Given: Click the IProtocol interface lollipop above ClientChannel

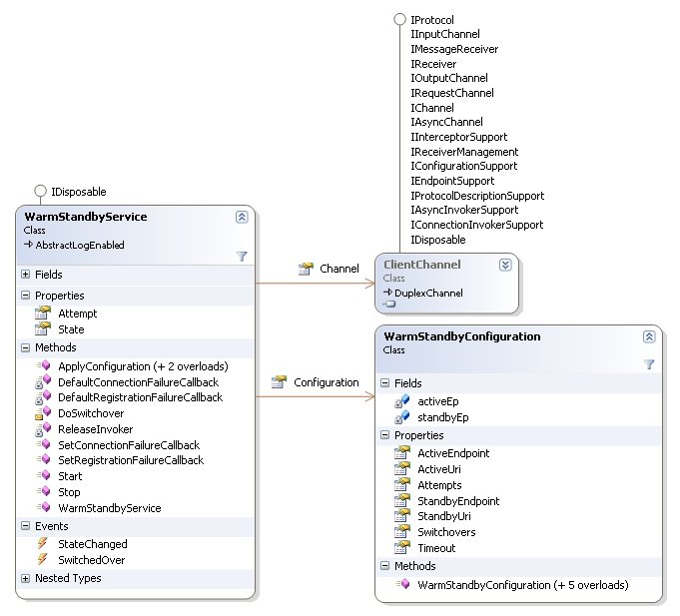Looking at the screenshot, I should (399, 19).
